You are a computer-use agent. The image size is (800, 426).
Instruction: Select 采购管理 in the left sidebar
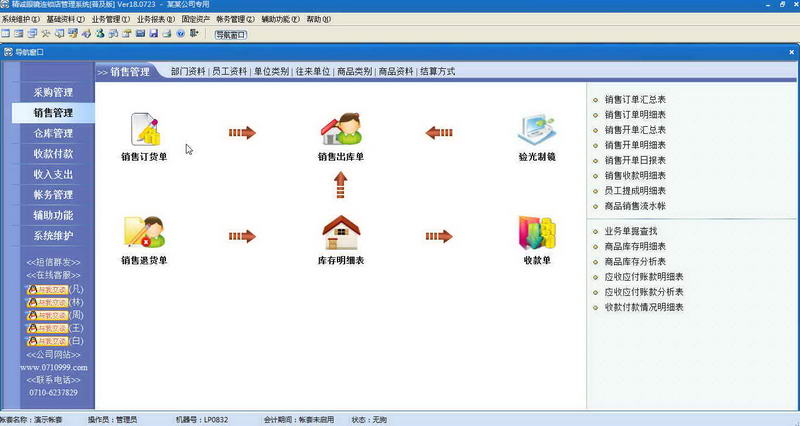[x=53, y=93]
